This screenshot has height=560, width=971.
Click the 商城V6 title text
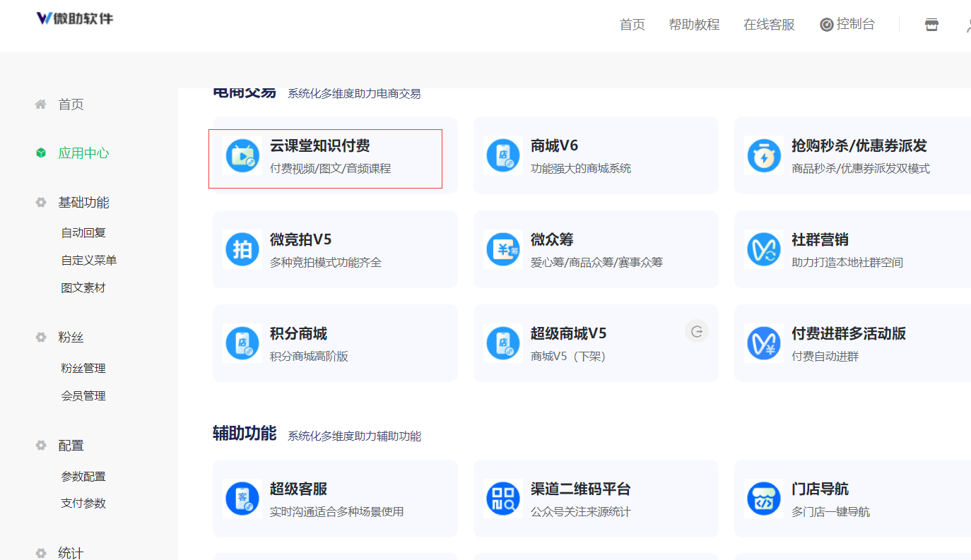pos(554,146)
